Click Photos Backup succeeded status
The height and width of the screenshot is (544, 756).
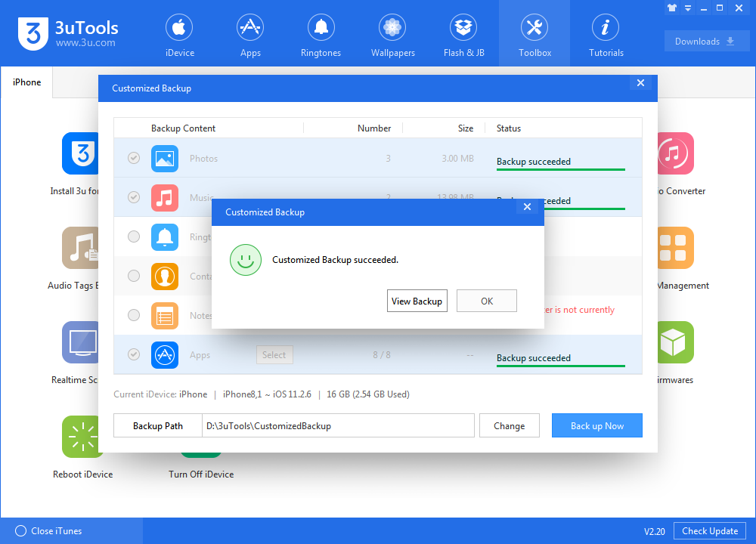[534, 162]
